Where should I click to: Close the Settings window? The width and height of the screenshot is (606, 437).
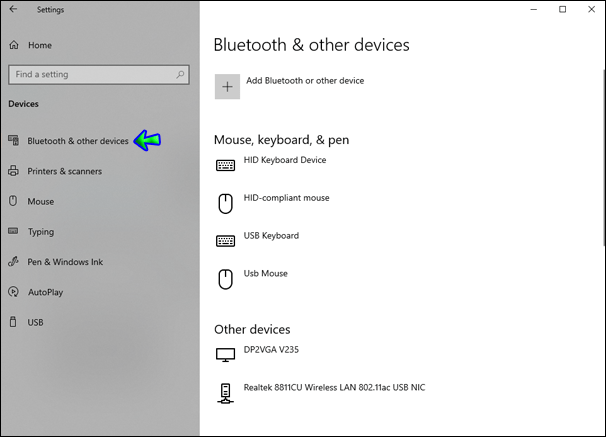click(592, 9)
